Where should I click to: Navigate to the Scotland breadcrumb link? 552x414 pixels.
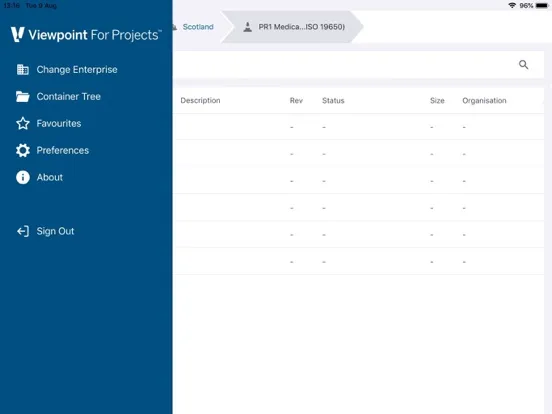pos(198,27)
